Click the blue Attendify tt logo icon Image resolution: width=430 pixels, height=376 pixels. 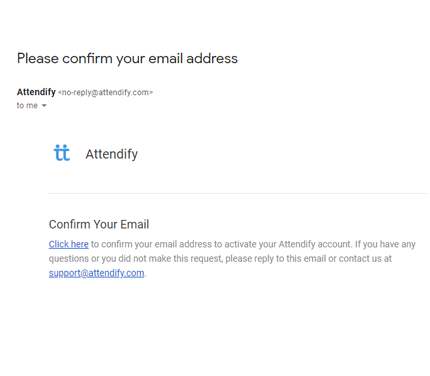62,153
